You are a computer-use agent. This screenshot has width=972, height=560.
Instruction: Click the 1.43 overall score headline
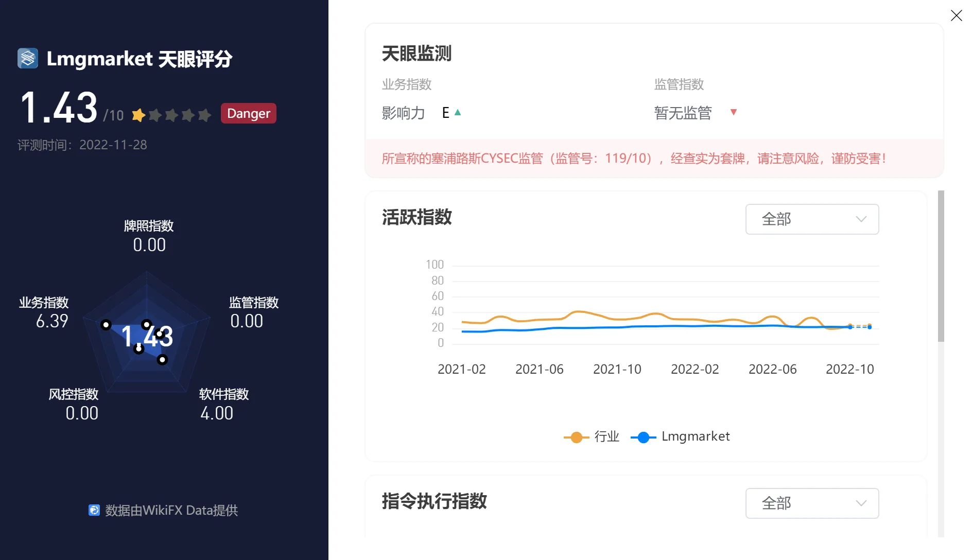click(59, 108)
